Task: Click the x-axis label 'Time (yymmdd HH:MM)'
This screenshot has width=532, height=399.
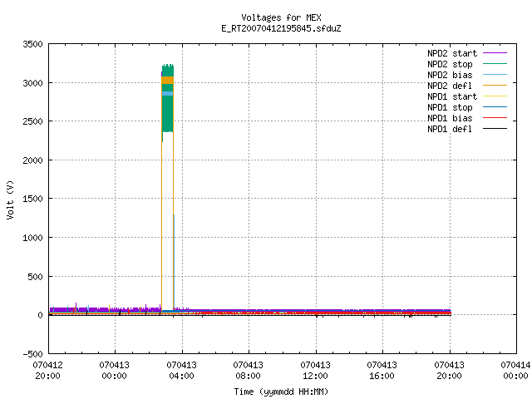Action: [281, 392]
